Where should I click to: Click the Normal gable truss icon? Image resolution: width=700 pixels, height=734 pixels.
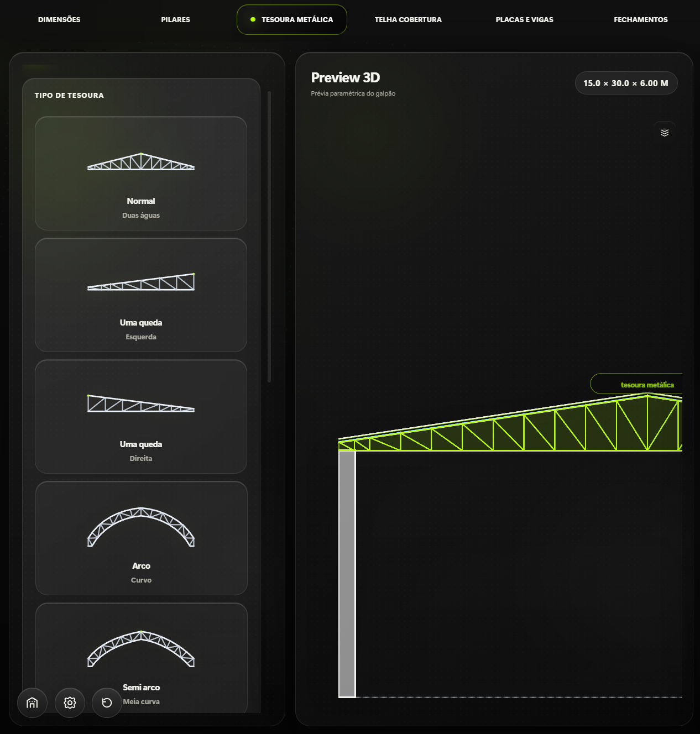[141, 161]
